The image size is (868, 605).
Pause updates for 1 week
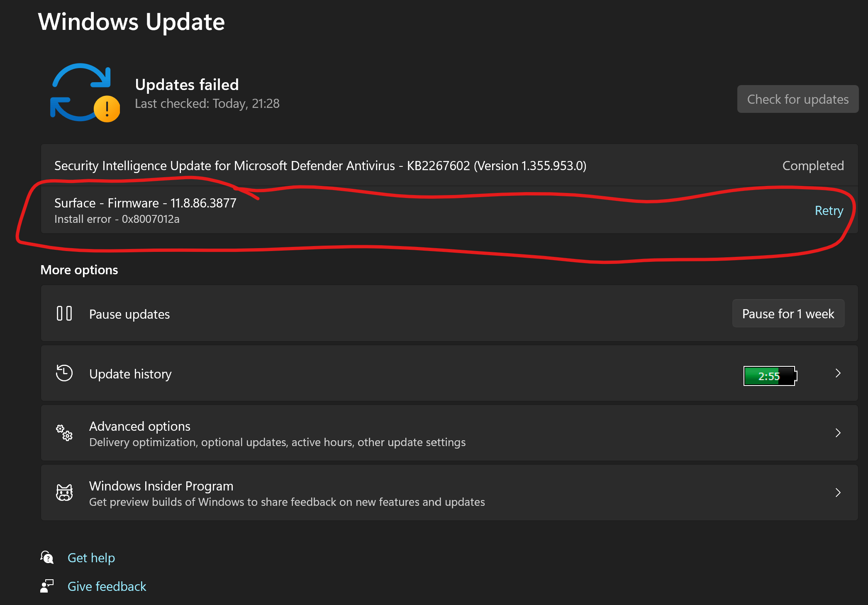[x=788, y=314]
